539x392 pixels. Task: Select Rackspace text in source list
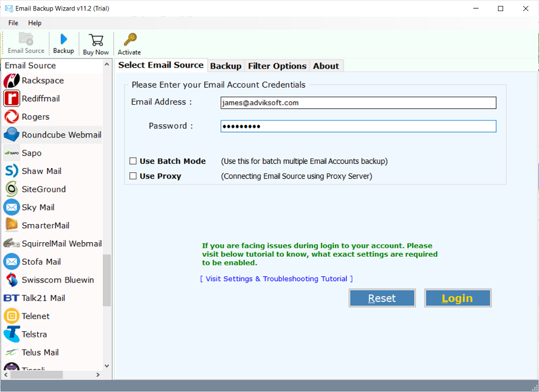43,80
